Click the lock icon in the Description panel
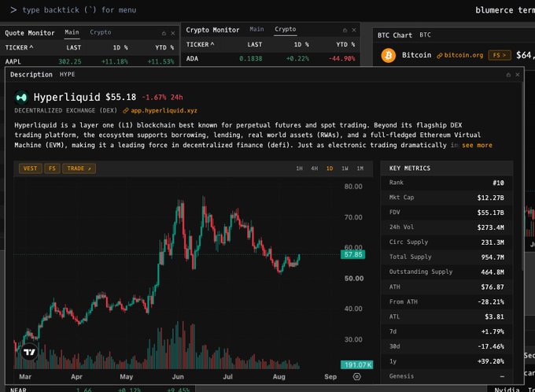This screenshot has height=392, width=535. (508, 75)
